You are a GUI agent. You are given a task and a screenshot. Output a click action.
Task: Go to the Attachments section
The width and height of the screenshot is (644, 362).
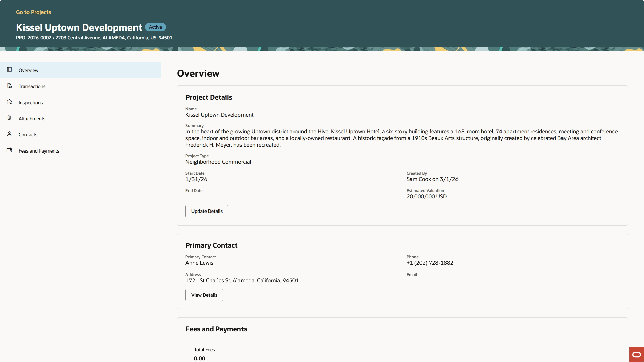32,118
